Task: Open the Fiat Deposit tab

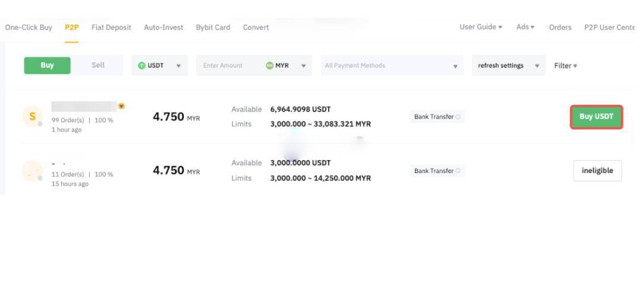Action: 111,27
